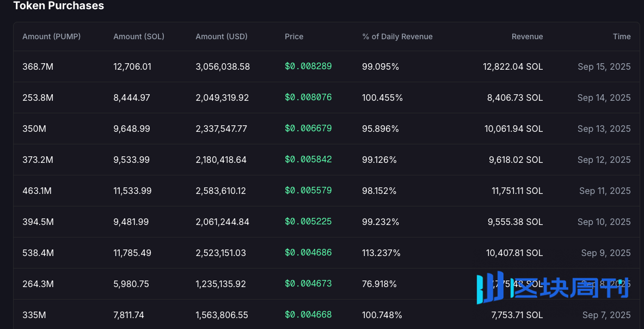Select the 9,533.99 SOL amount

point(132,160)
